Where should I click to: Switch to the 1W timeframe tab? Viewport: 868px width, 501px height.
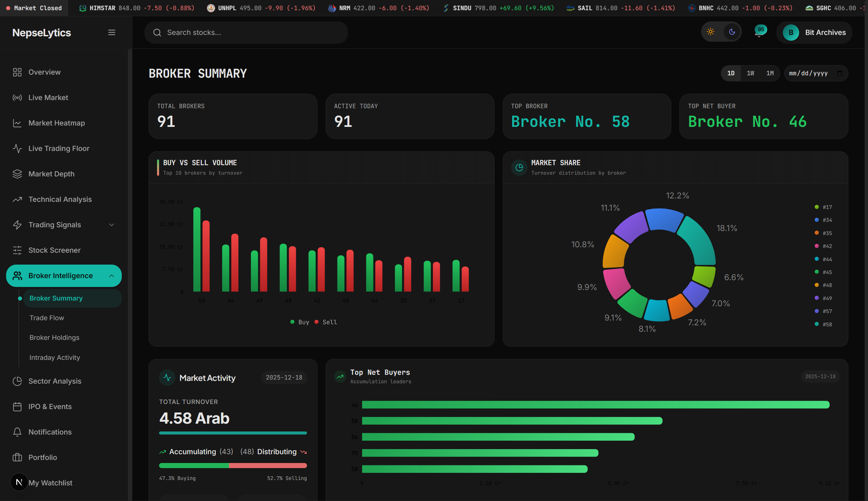click(x=750, y=73)
